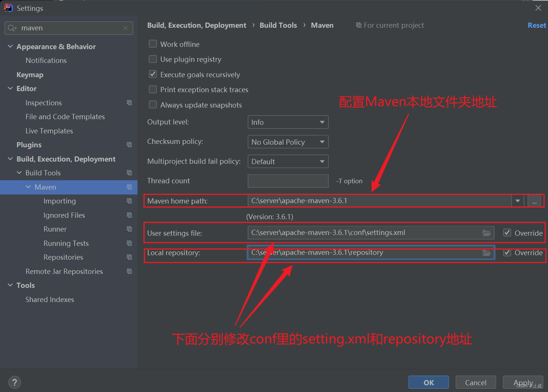The width and height of the screenshot is (548, 392).
Task: Click the Local repository path field
Action: click(371, 253)
